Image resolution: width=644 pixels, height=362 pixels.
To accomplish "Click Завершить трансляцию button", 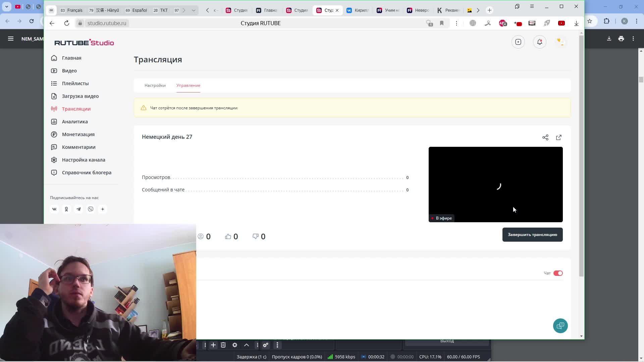I will point(532,235).
